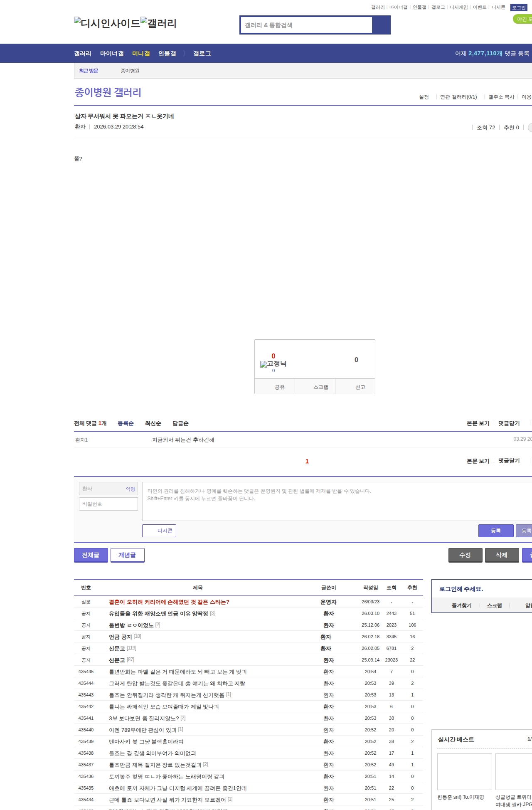Open the 디시콘 emoticon picker

click(159, 531)
